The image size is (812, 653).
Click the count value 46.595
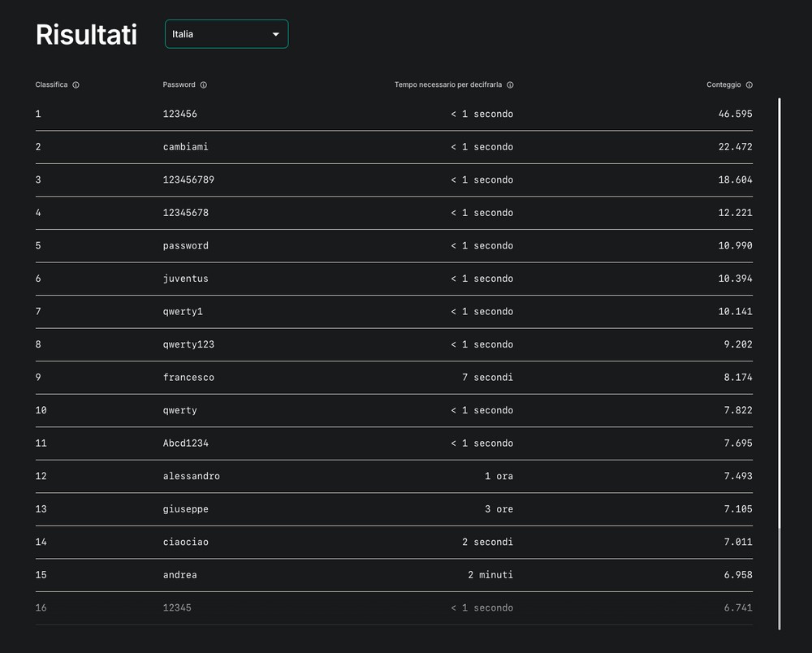pos(735,115)
